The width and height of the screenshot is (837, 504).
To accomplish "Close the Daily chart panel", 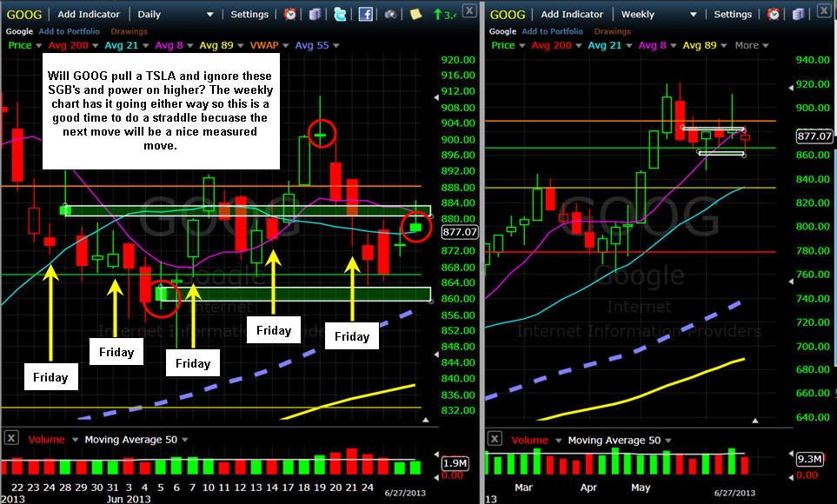I will [x=468, y=10].
